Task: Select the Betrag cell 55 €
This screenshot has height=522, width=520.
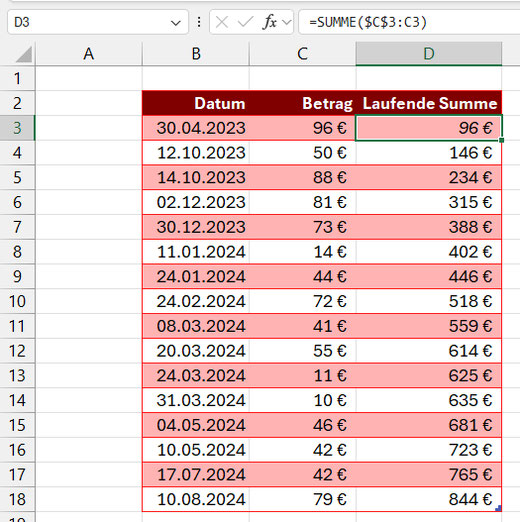Action: [302, 351]
